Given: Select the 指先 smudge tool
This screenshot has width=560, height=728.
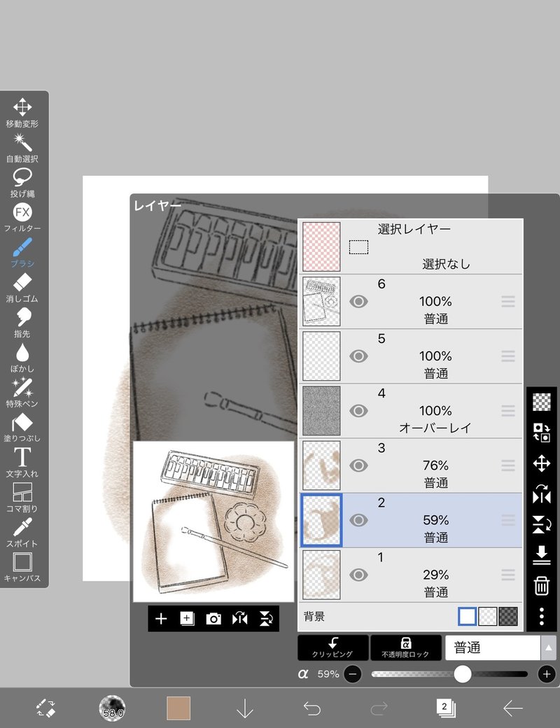Looking at the screenshot, I should (x=22, y=323).
